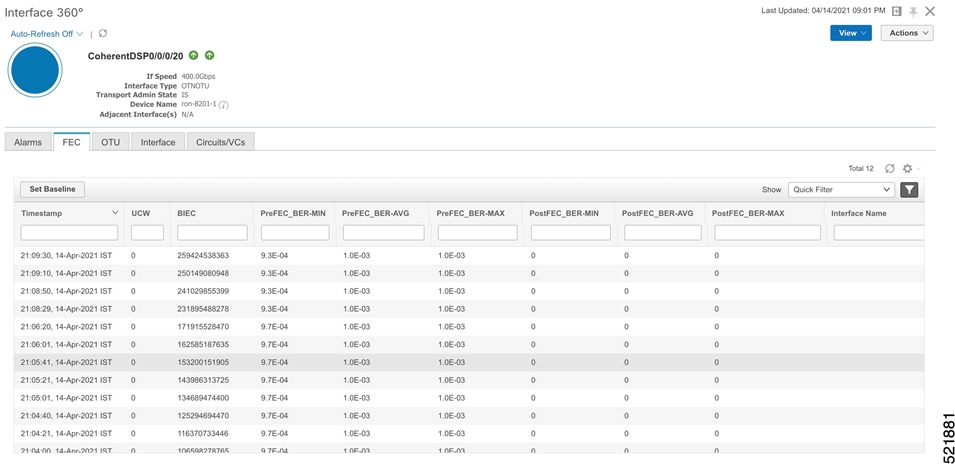Click the pop-out panel icon near Last Updated
This screenshot has width=955, height=464.
pos(897,12)
